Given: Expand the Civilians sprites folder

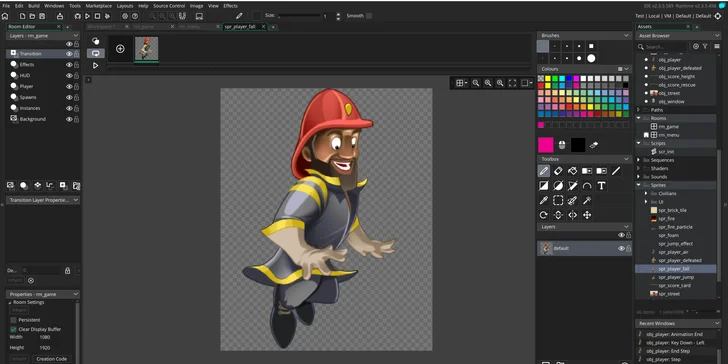Looking at the screenshot, I should point(646,194).
